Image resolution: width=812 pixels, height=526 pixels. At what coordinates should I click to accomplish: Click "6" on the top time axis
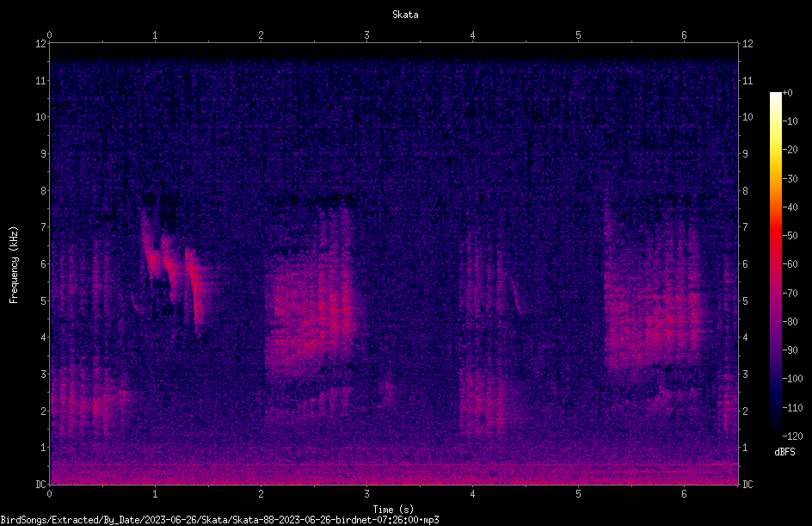pyautogui.click(x=684, y=35)
